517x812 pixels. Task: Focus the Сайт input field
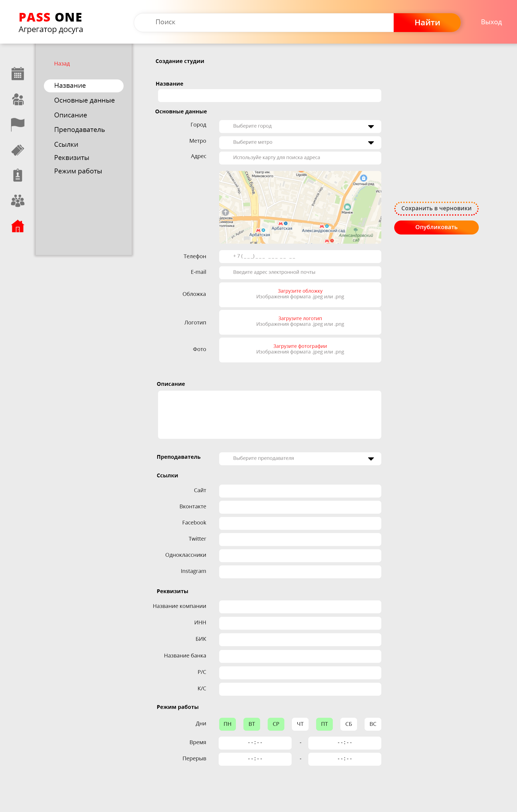pos(300,491)
